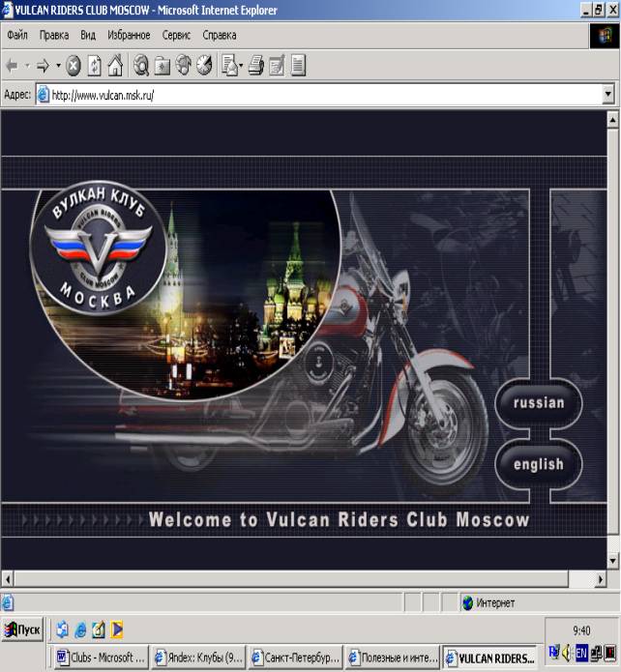Click the page icon in address bar

(x=43, y=95)
